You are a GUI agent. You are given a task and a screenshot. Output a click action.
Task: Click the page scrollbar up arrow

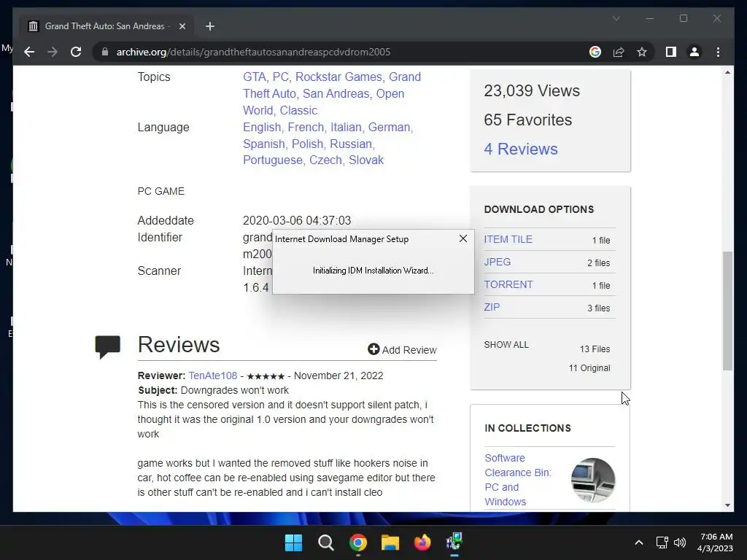(x=727, y=72)
